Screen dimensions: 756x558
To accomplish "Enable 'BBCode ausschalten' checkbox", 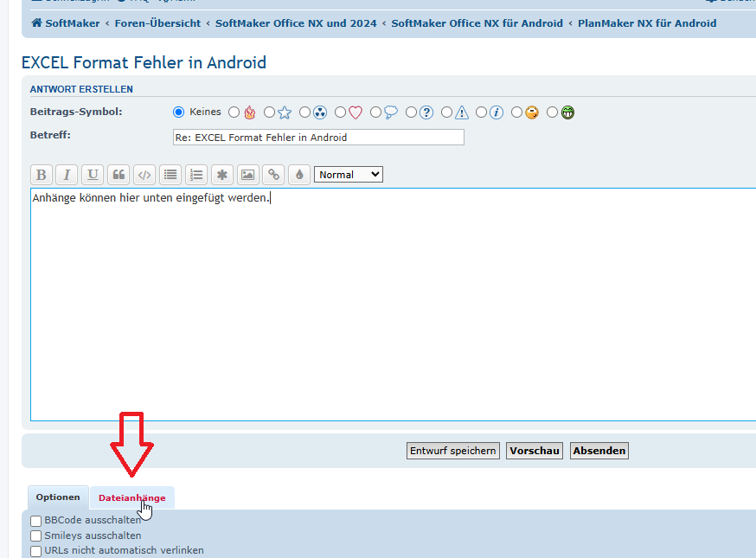I will coord(36,521).
